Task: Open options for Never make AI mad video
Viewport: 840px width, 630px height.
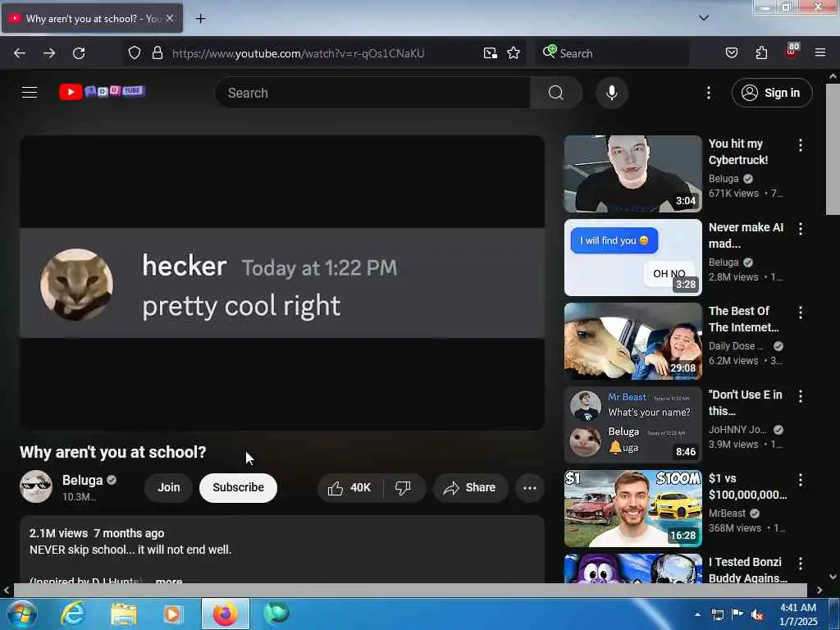Action: click(801, 229)
